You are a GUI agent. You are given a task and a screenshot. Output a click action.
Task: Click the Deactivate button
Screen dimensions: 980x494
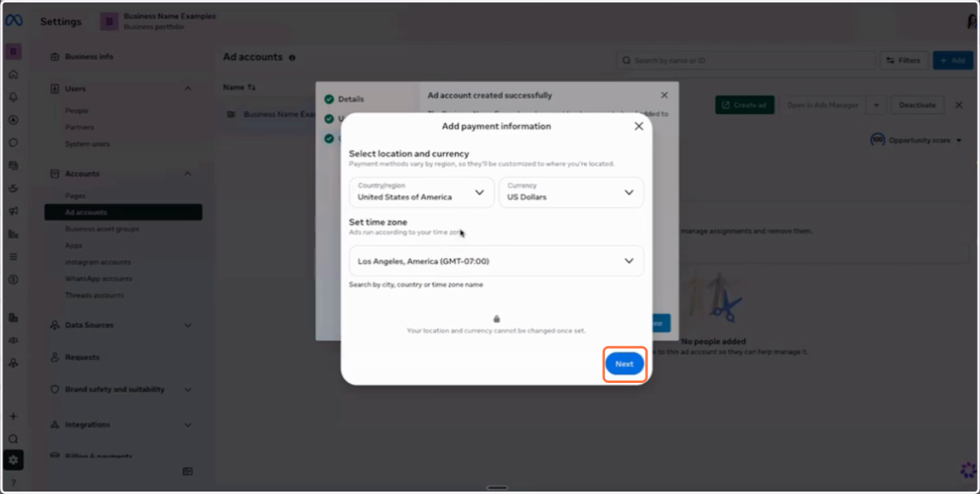917,105
